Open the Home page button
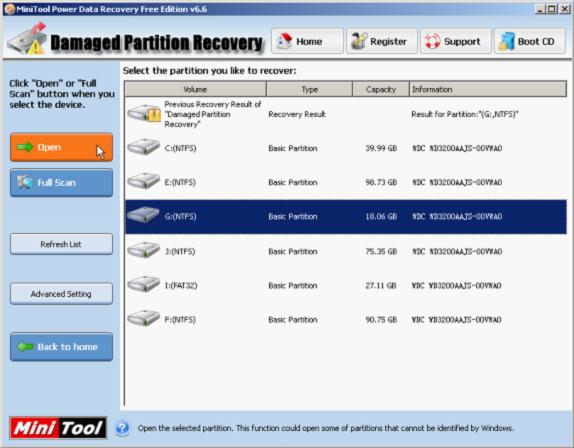This screenshot has width=574, height=448. click(x=308, y=41)
